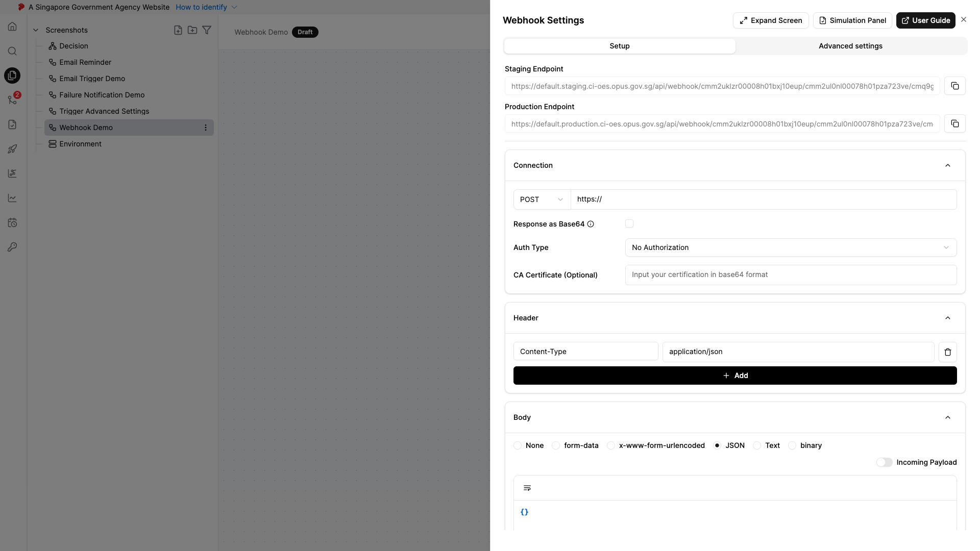Screen dimensions: 980x551
Task: Delete the Content-Type header row
Action: pyautogui.click(x=948, y=352)
